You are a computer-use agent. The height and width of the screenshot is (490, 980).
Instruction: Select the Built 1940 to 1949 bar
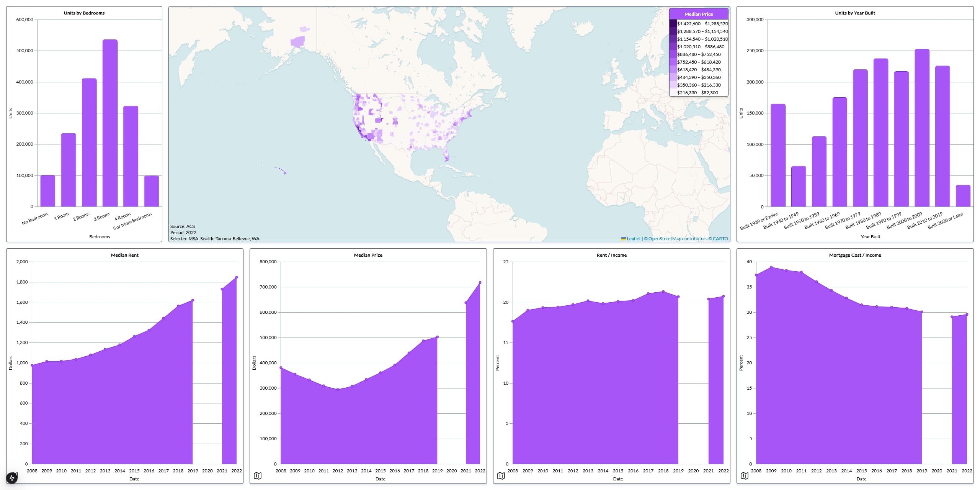pyautogui.click(x=799, y=186)
